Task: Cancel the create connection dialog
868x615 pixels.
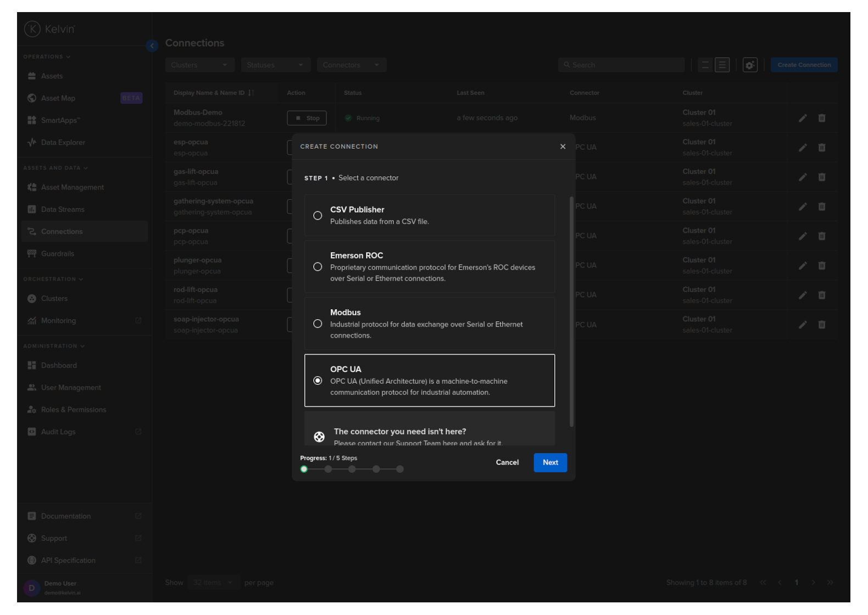Action: 507,462
